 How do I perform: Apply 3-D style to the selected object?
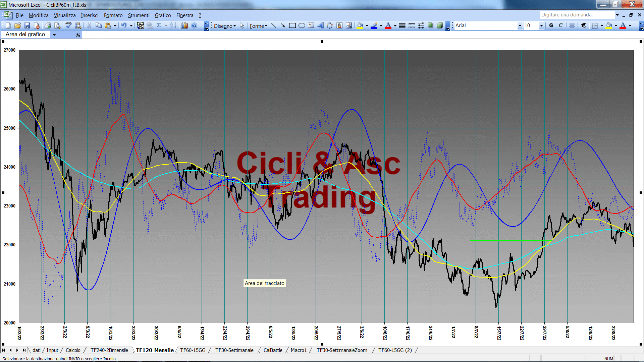[x=440, y=25]
